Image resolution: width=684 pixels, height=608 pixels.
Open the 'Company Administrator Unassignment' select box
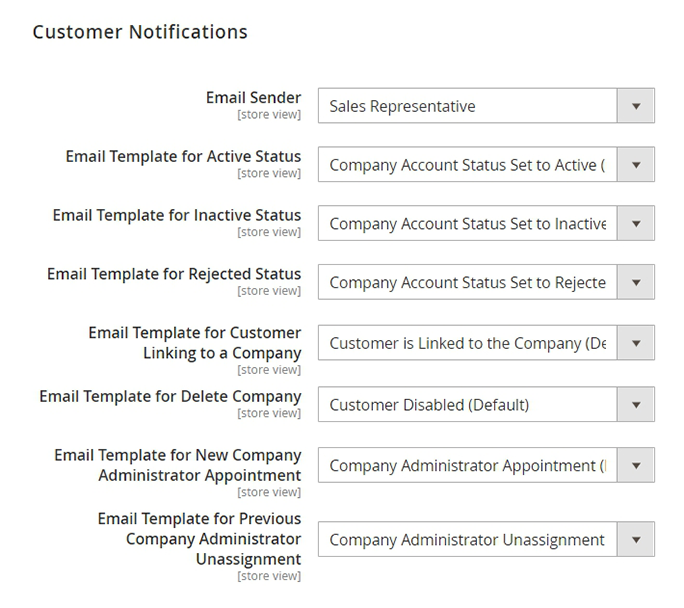point(467,540)
